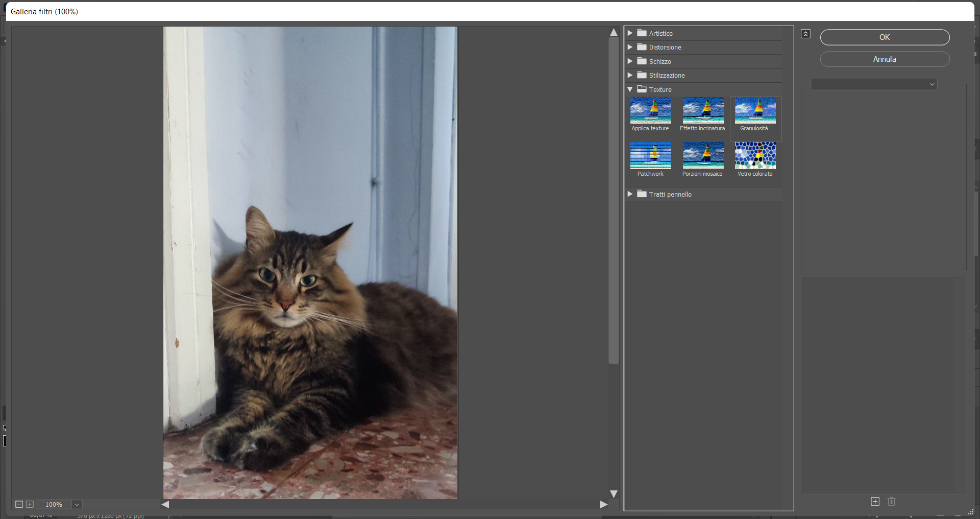Viewport: 980px width, 519px height.
Task: Apply the Vetro colorato filter
Action: click(x=755, y=155)
